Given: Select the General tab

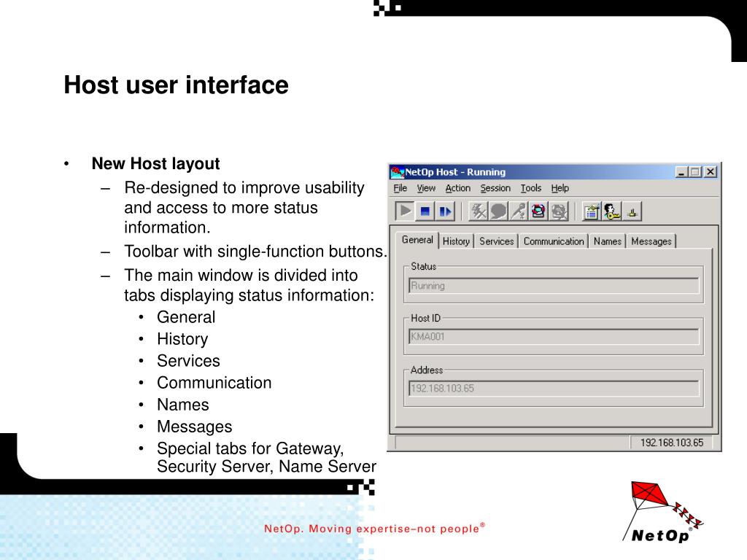Looking at the screenshot, I should pyautogui.click(x=417, y=239).
